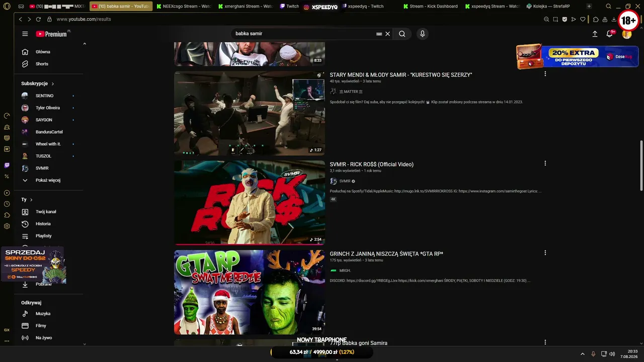Open Opera GX sidebar settings gear
This screenshot has height=362, width=644.
click(7, 226)
